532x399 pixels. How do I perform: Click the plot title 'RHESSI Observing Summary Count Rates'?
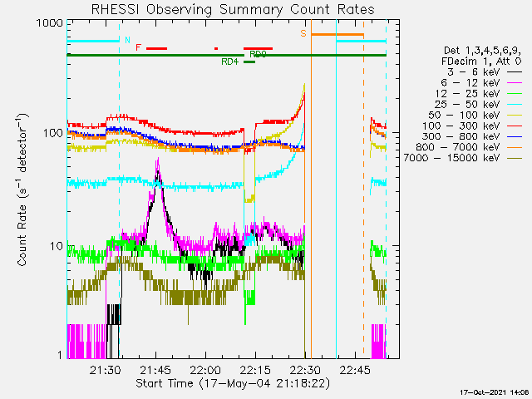tap(233, 9)
